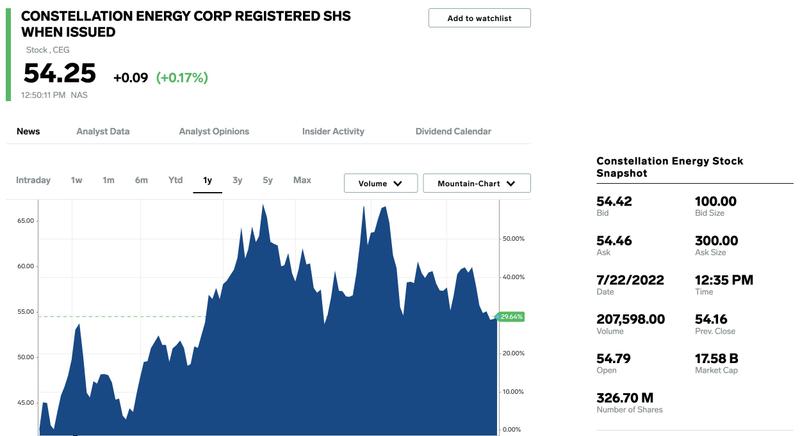
Task: Click the Stock, CEG ticker label
Action: (47, 50)
